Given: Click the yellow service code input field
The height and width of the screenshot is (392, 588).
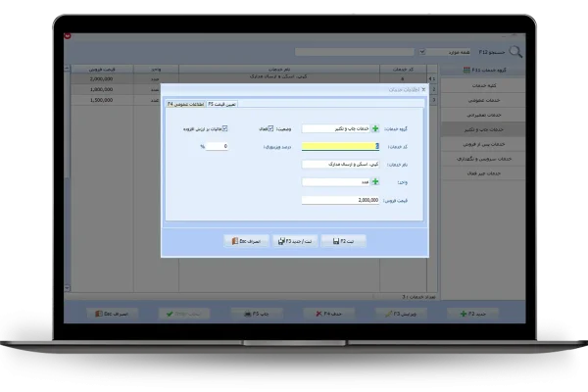Looking at the screenshot, I should [340, 146].
